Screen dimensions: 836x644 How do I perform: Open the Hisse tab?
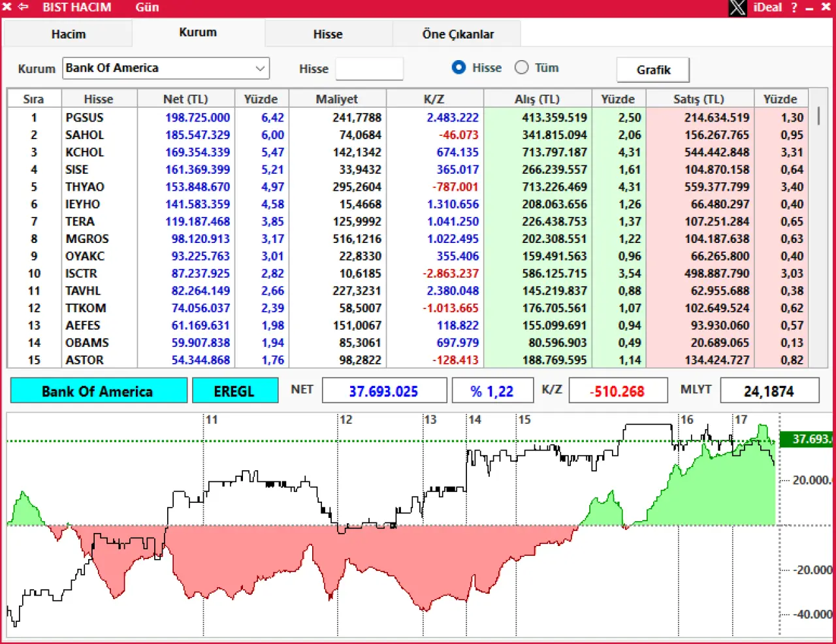click(x=328, y=34)
